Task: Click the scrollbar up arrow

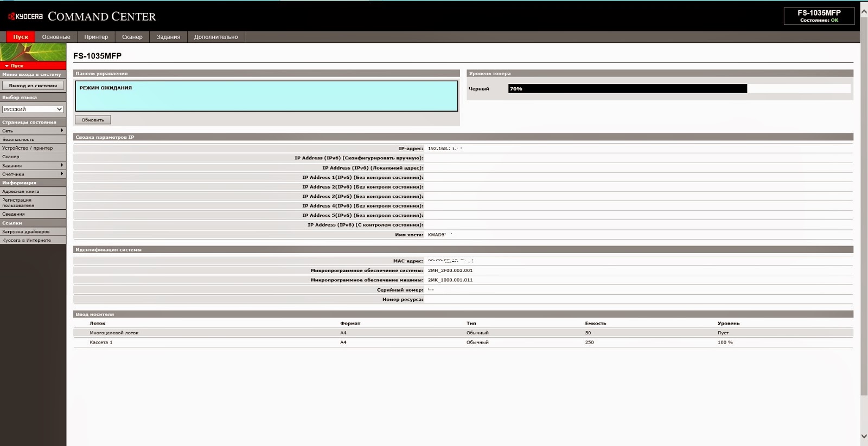Action: 864,11
